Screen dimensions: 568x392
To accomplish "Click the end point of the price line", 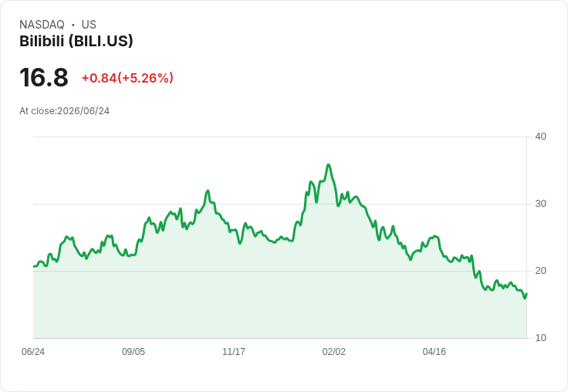I will tap(526, 294).
